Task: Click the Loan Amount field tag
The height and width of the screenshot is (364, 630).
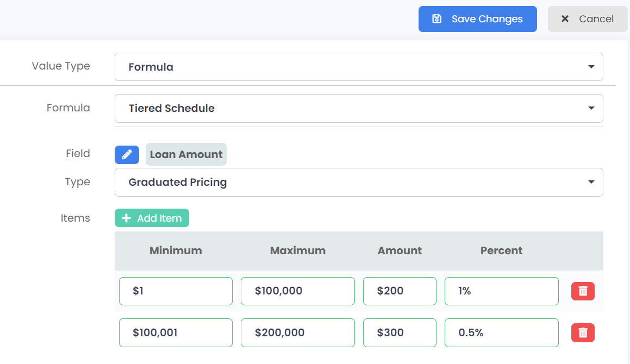Action: point(186,154)
